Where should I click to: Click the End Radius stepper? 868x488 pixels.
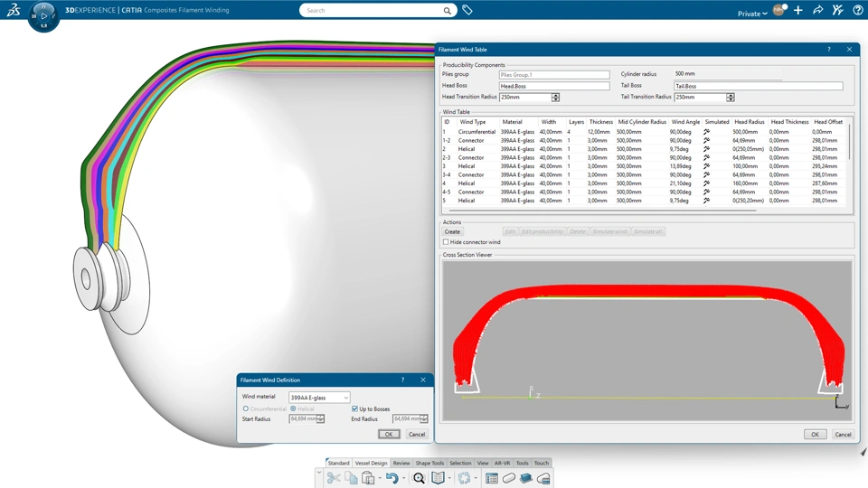(x=424, y=418)
